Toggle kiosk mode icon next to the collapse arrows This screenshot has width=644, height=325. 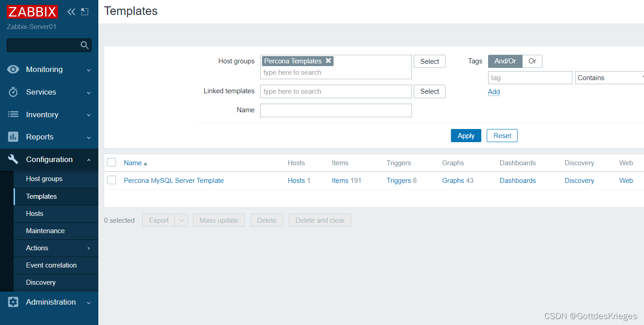tap(85, 12)
